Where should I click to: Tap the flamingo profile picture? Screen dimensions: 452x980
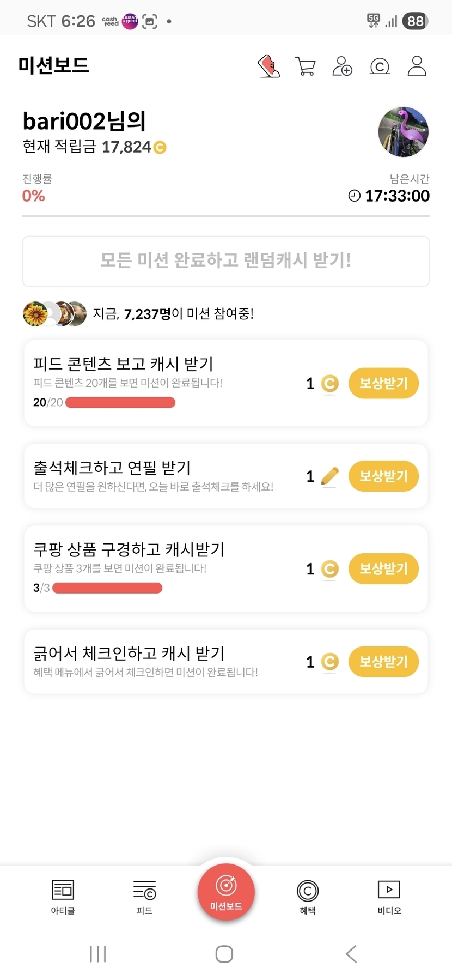pos(404,132)
